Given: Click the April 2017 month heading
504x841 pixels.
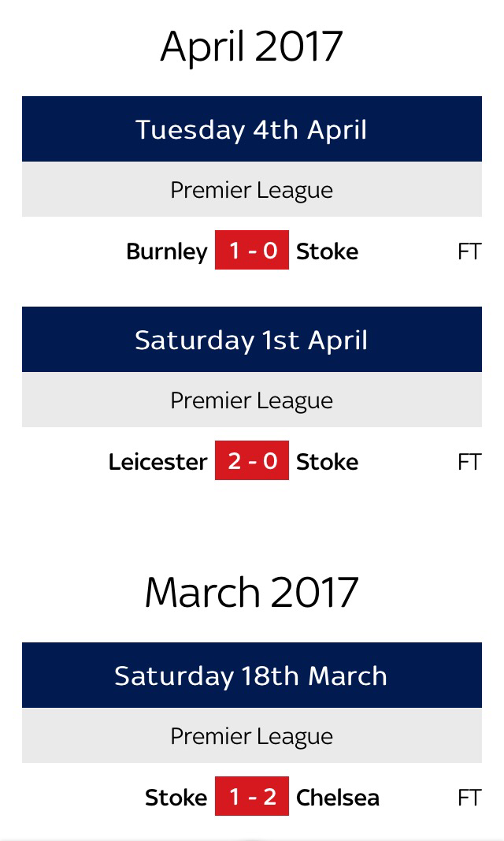Looking at the screenshot, I should pyautogui.click(x=252, y=47).
